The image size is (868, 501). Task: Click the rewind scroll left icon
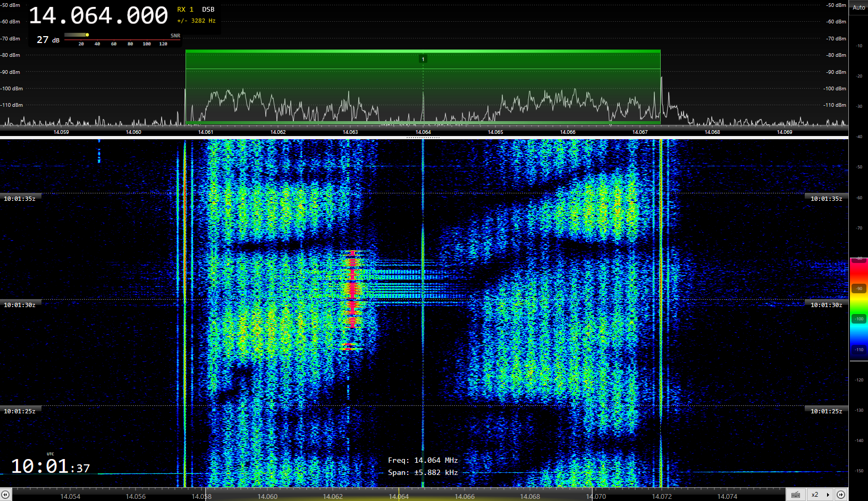(x=5, y=495)
